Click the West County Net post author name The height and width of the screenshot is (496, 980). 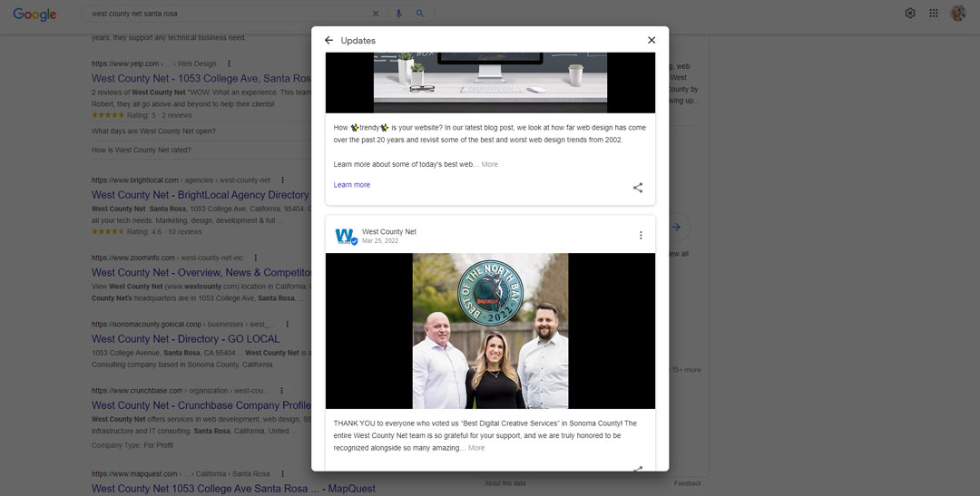(388, 231)
